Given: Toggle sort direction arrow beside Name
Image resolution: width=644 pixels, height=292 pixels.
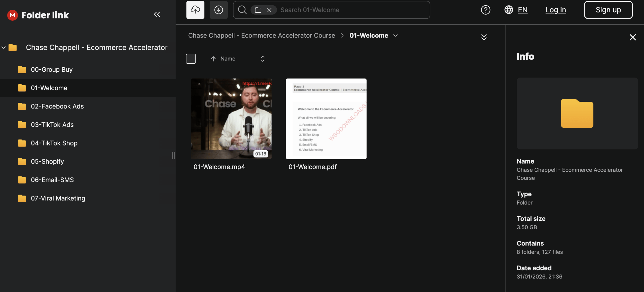Looking at the screenshot, I should [x=213, y=59].
